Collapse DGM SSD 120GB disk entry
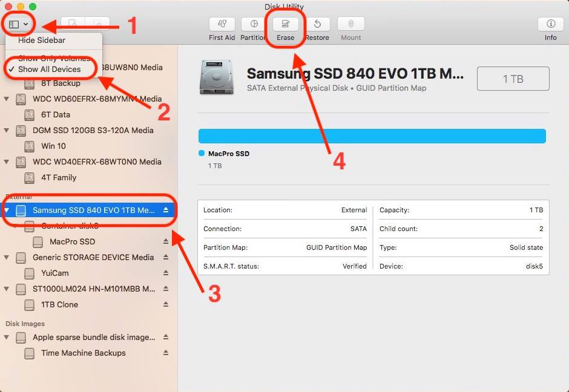The height and width of the screenshot is (392, 569). (6, 130)
